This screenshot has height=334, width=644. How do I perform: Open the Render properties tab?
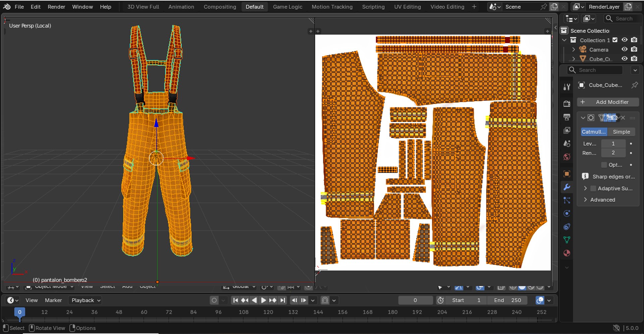[567, 104]
